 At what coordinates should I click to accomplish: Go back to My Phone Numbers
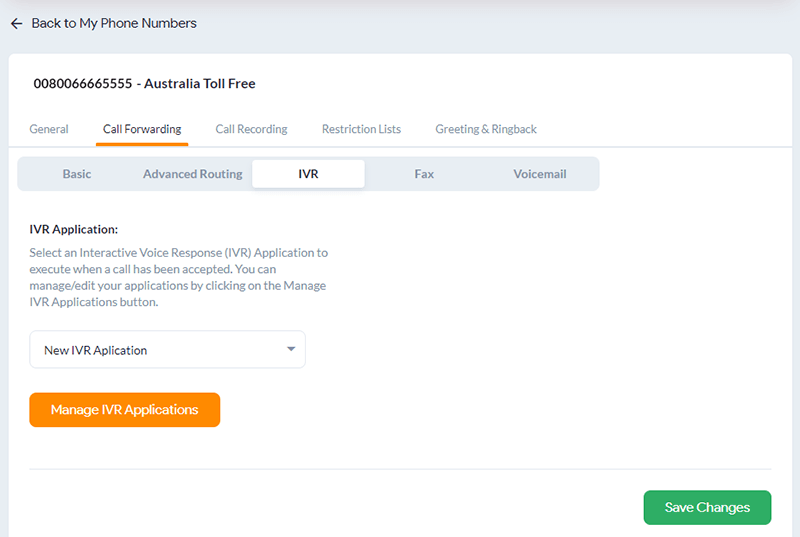[114, 23]
